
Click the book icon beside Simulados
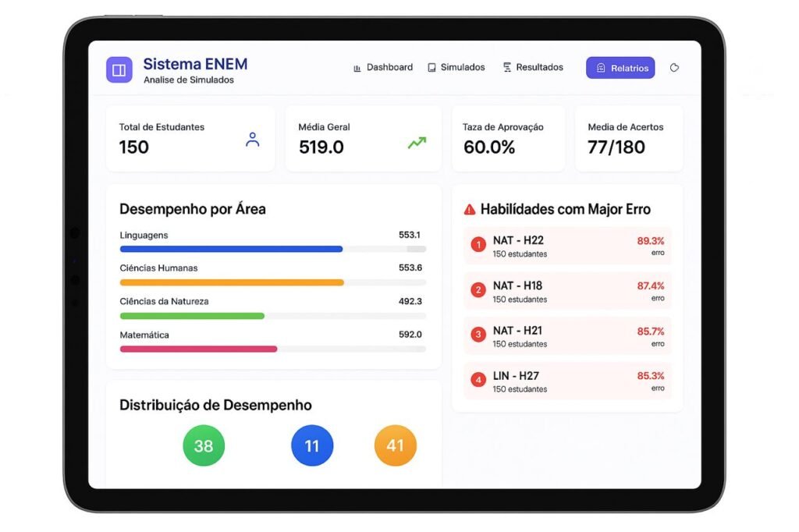(431, 68)
